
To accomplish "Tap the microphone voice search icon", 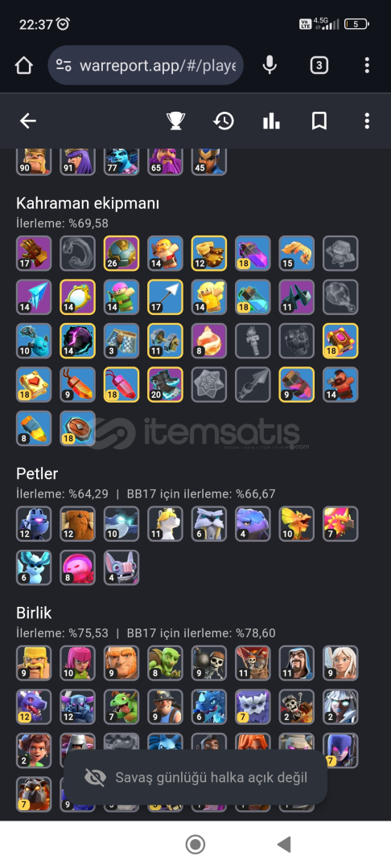I will pos(270,65).
